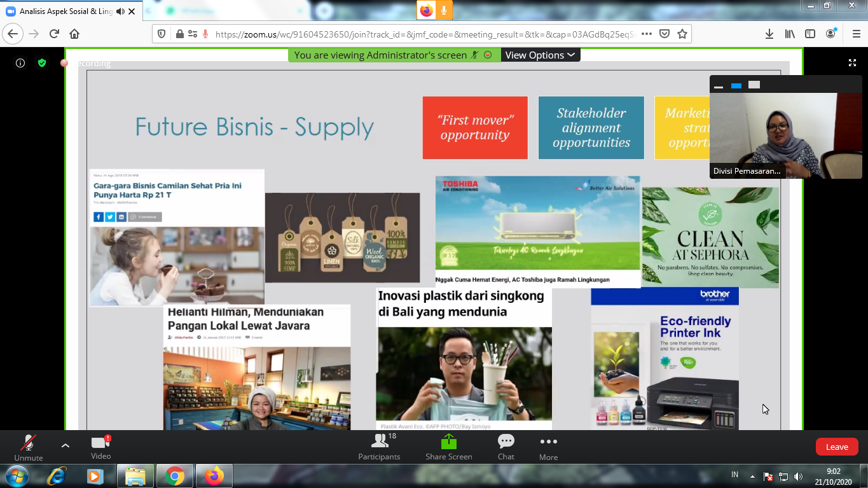Click the Firefox sharing indicator logo
The width and height of the screenshot is (868, 488).
427,10
